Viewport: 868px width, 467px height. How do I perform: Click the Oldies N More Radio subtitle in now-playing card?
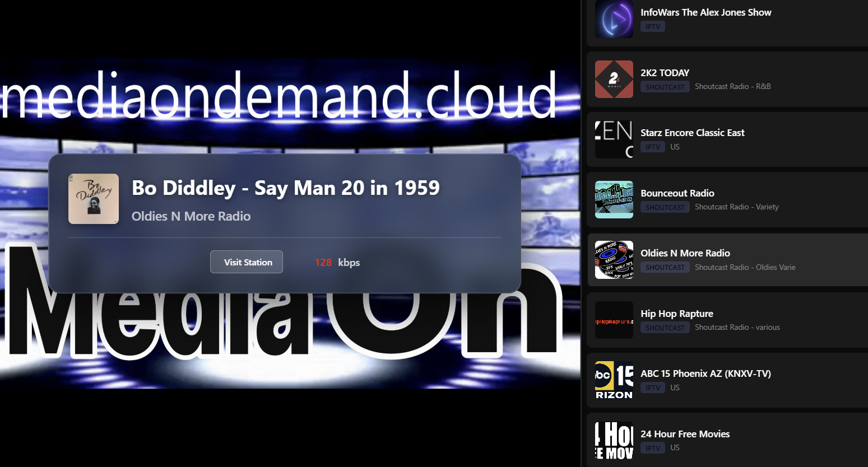pos(191,216)
